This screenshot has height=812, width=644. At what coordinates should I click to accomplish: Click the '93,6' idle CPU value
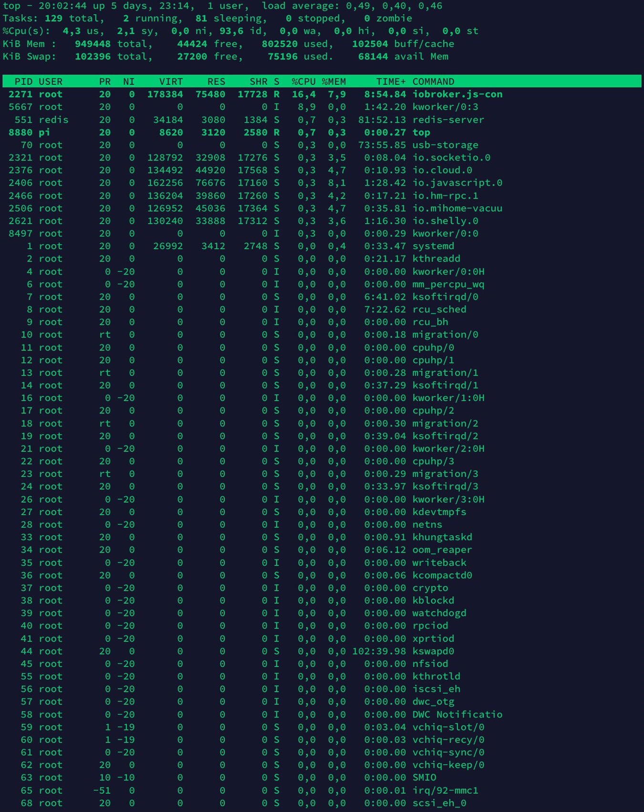point(231,31)
